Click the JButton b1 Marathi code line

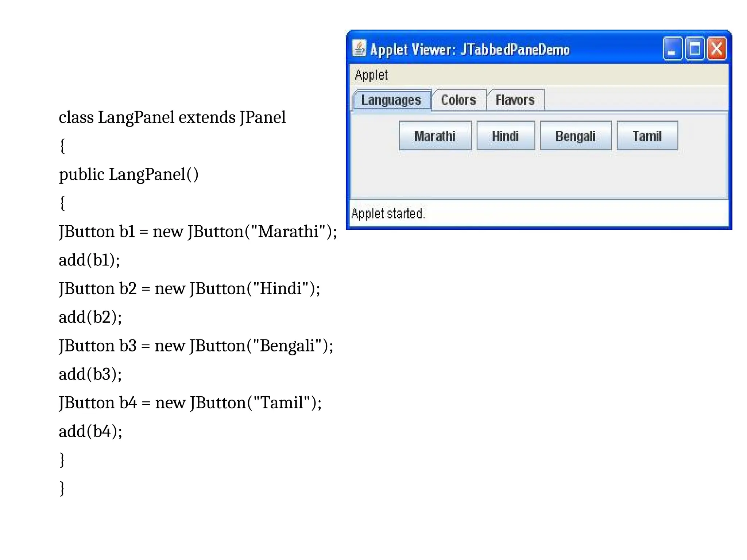[198, 232]
